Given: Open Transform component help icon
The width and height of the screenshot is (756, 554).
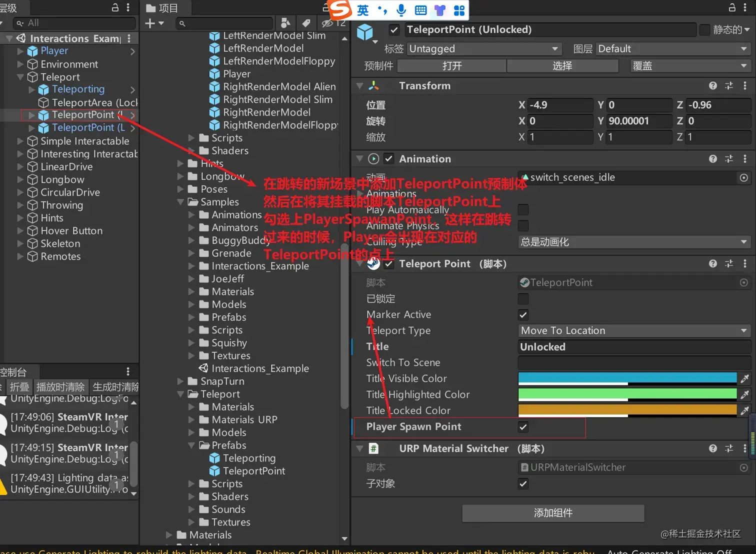Looking at the screenshot, I should 713,86.
